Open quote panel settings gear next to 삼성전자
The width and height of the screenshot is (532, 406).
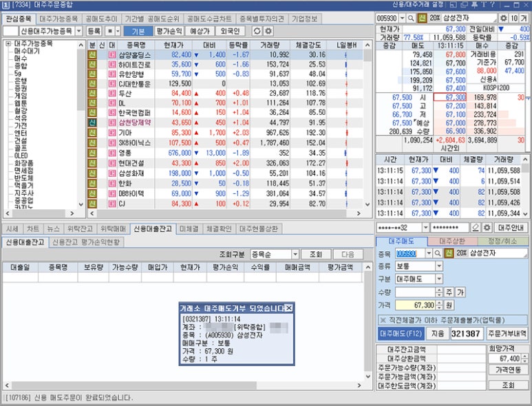pos(504,19)
